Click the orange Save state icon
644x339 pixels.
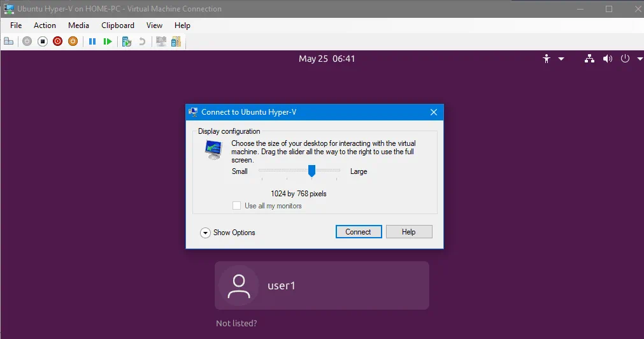point(73,41)
